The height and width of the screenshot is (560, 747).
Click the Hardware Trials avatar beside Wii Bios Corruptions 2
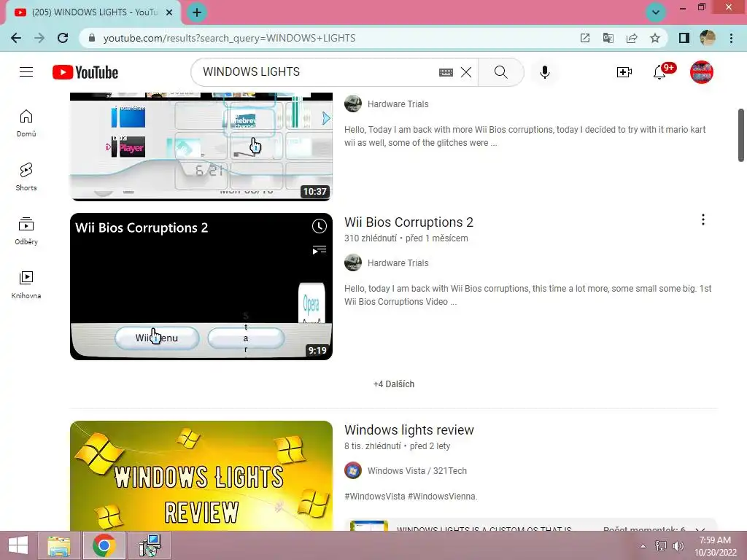[x=353, y=262]
